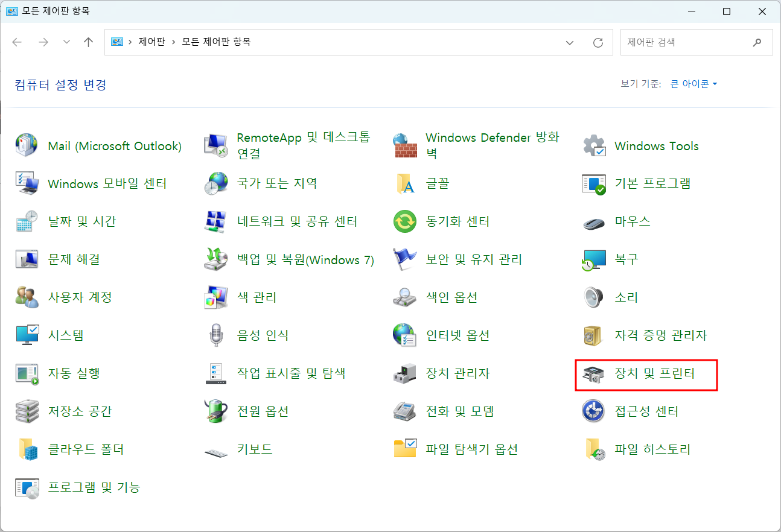Expand the chevron after 제어판 in breadcrumb

pyautogui.click(x=173, y=42)
